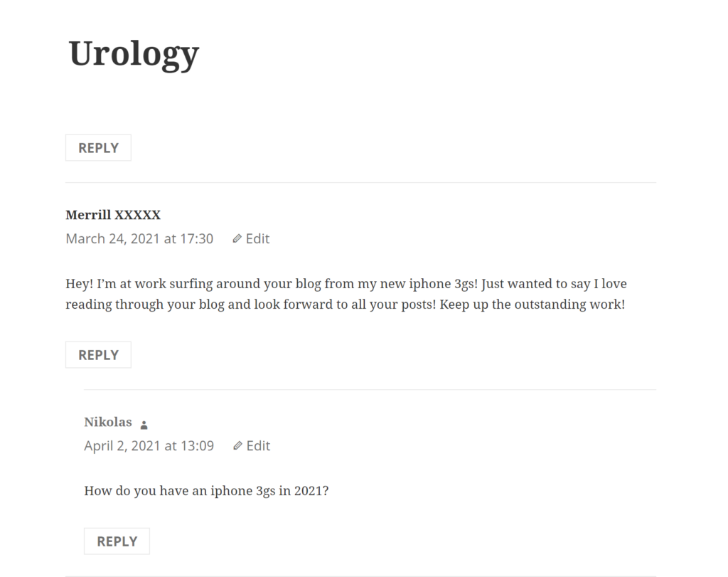Open the March 24, 2021 at 17:30 permalink

click(139, 239)
